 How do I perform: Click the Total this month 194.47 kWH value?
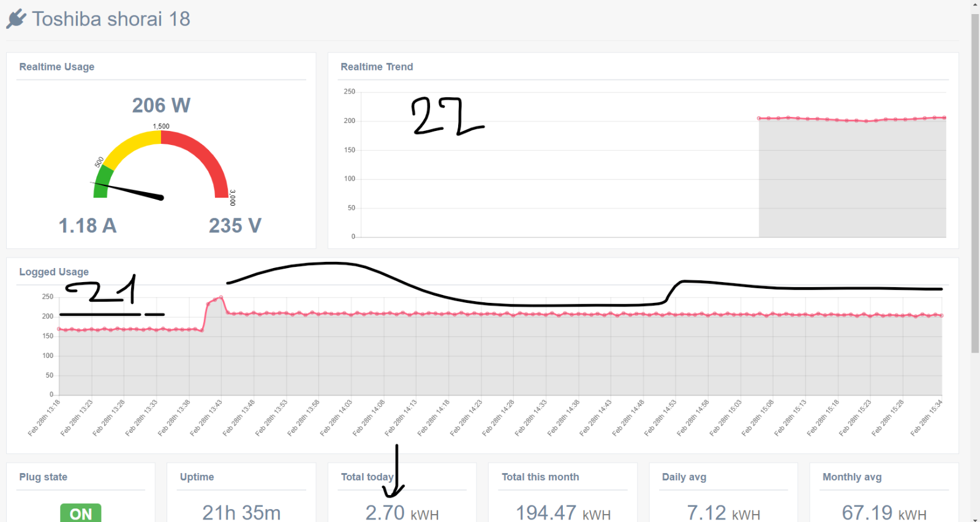563,513
